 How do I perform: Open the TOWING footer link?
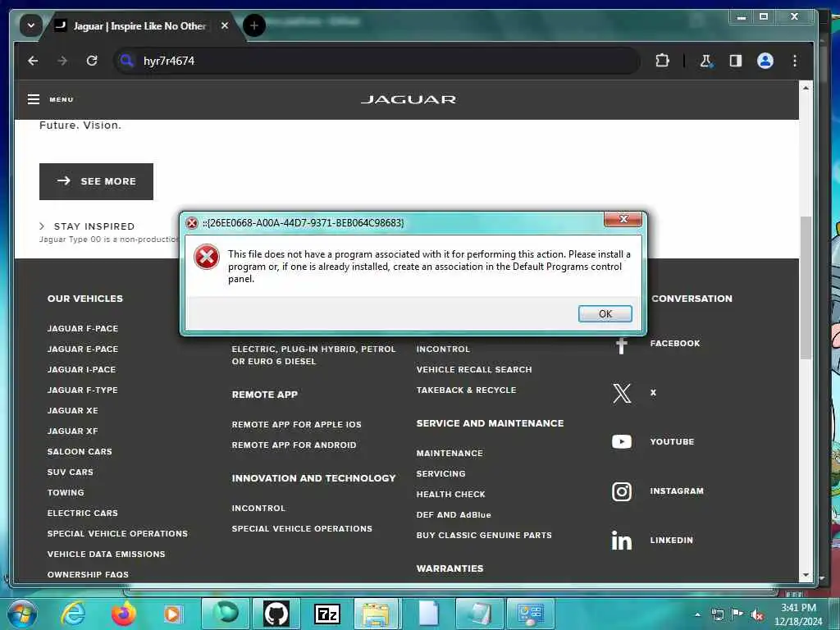[66, 492]
